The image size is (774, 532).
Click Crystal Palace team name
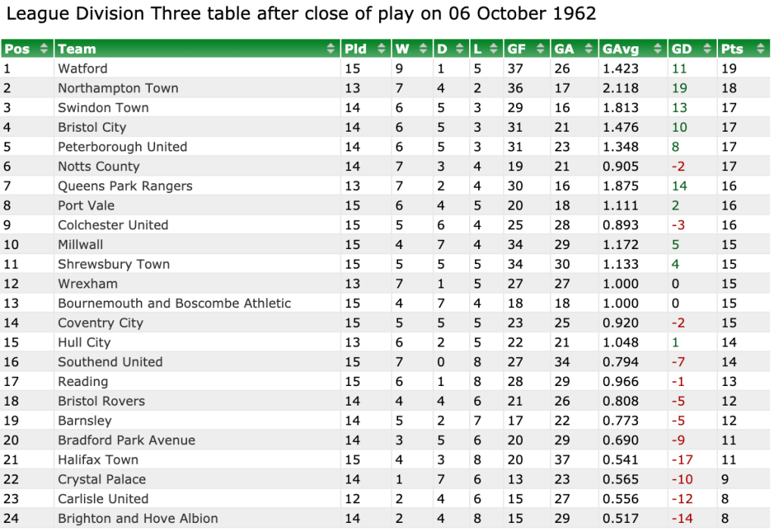pos(101,479)
